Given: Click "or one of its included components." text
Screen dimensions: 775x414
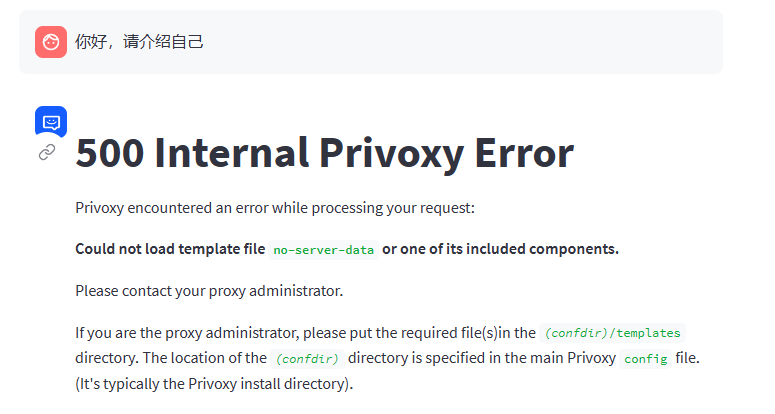Looking at the screenshot, I should [500, 249].
